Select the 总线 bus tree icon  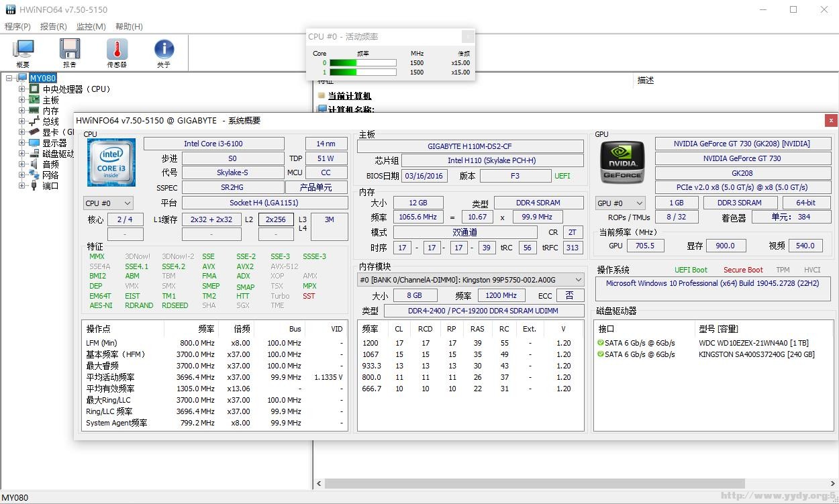click(x=34, y=121)
